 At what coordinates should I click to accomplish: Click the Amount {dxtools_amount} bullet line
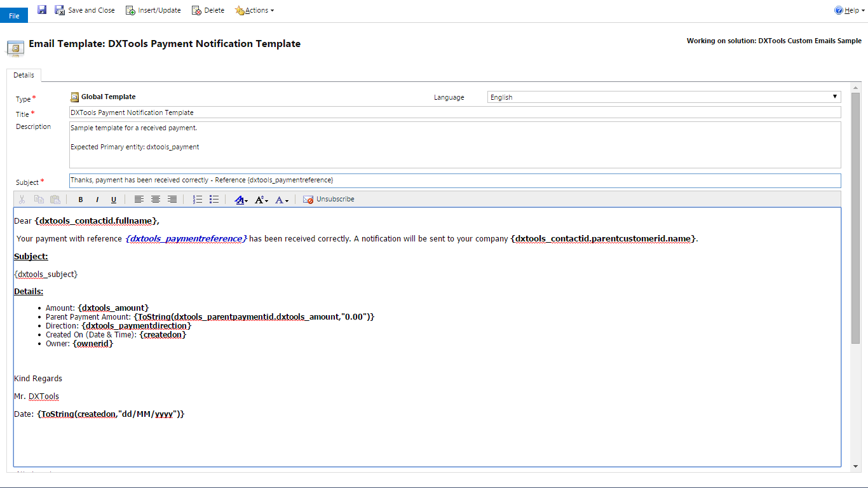click(x=97, y=308)
